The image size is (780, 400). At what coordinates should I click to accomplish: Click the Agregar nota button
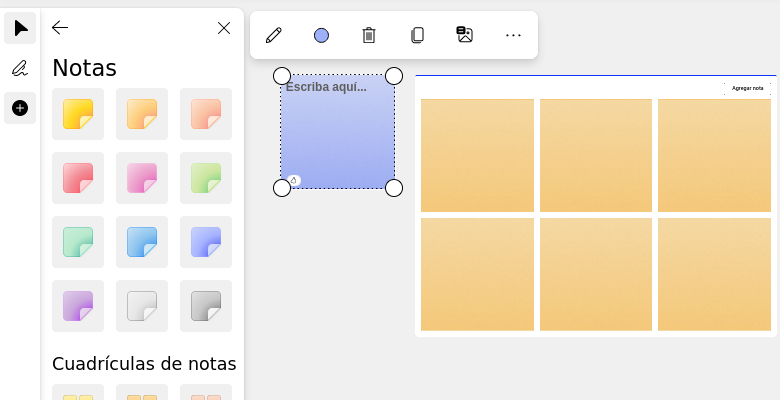747,89
